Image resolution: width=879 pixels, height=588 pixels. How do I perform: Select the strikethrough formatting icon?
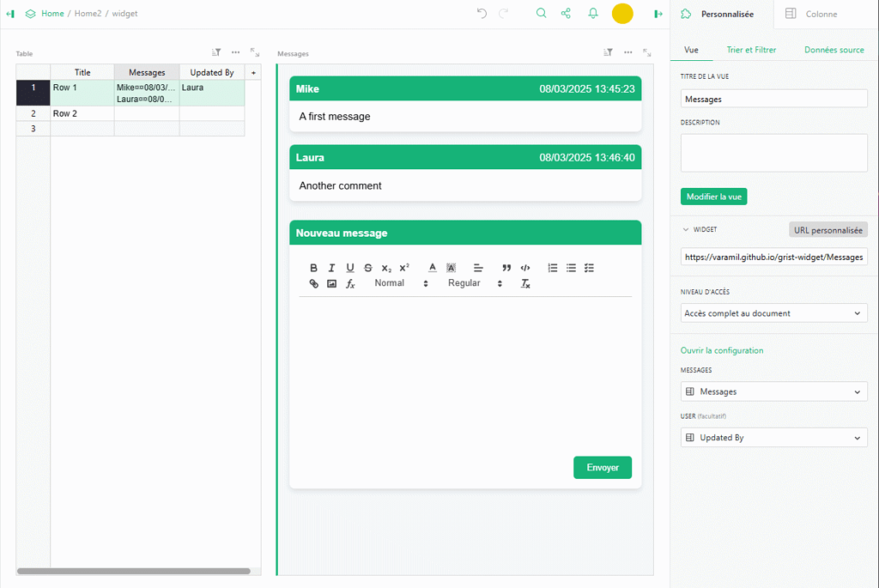[x=367, y=267]
